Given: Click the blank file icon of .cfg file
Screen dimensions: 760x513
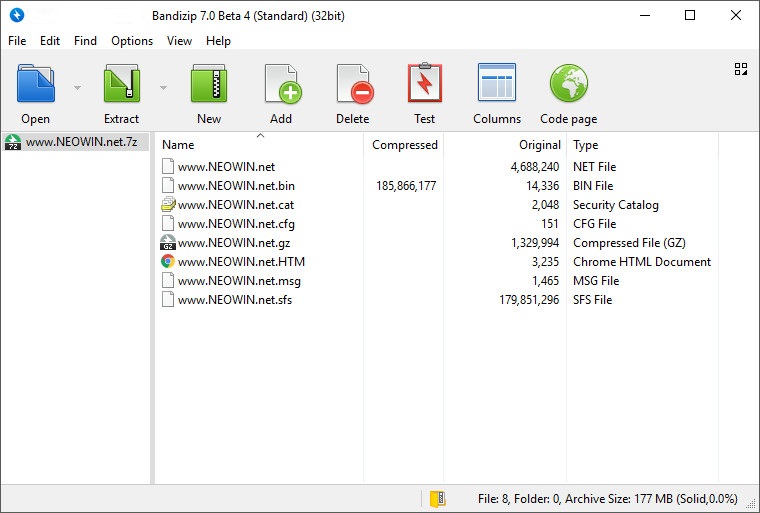Looking at the screenshot, I should click(x=168, y=223).
